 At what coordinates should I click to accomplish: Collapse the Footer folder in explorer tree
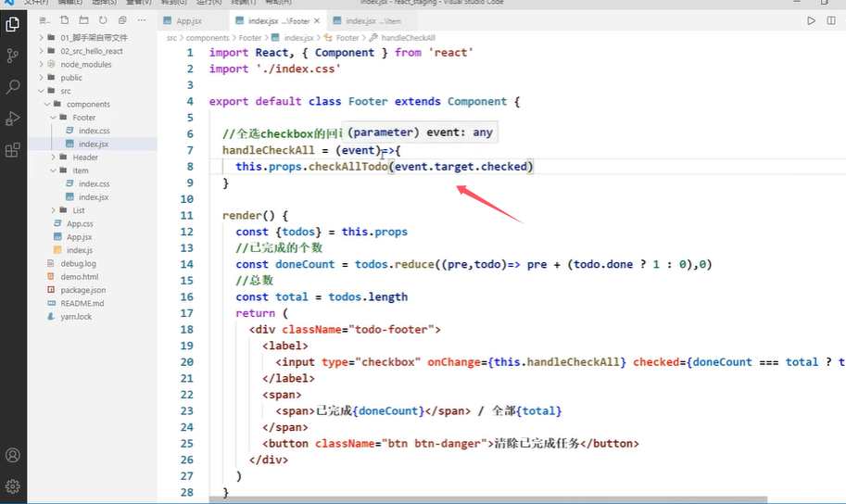click(83, 118)
